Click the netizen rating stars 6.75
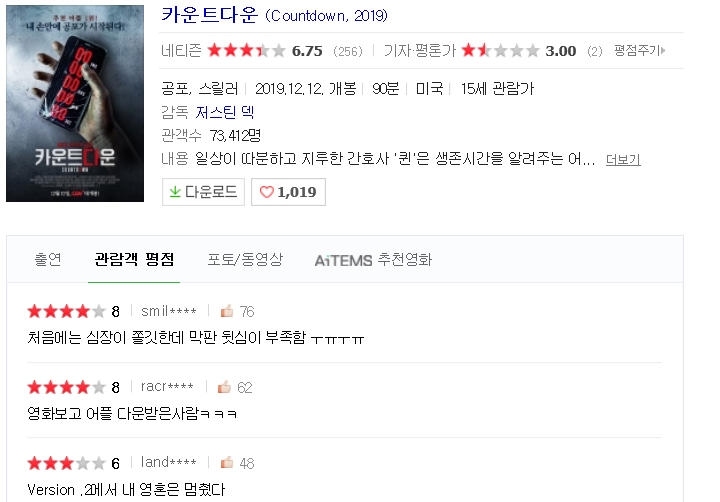This screenshot has width=720, height=502. [247, 51]
